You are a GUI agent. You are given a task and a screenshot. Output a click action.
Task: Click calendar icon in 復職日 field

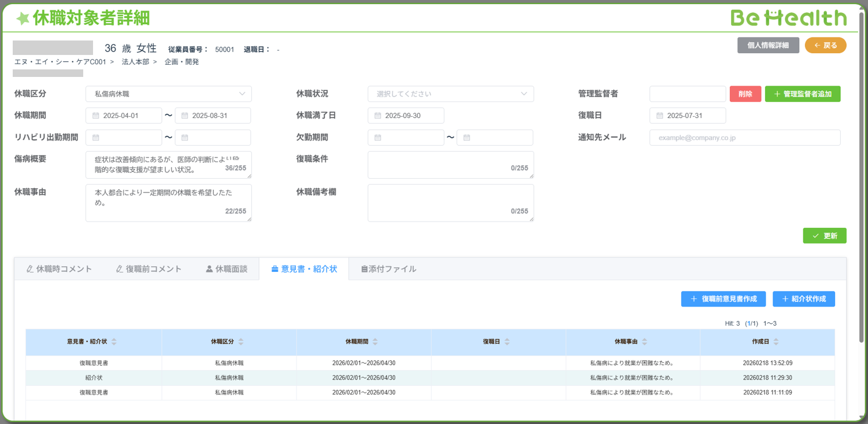coord(660,116)
